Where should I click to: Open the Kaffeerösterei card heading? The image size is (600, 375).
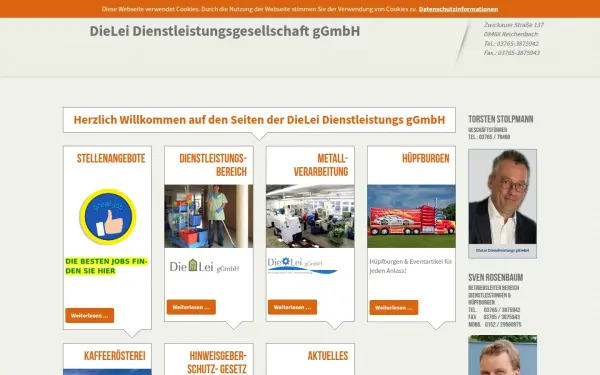click(115, 356)
